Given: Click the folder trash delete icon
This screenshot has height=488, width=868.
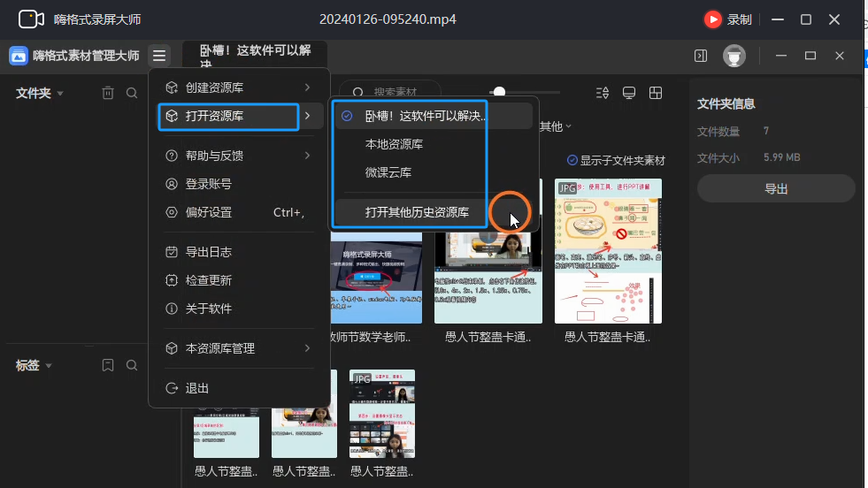Looking at the screenshot, I should click(x=108, y=93).
